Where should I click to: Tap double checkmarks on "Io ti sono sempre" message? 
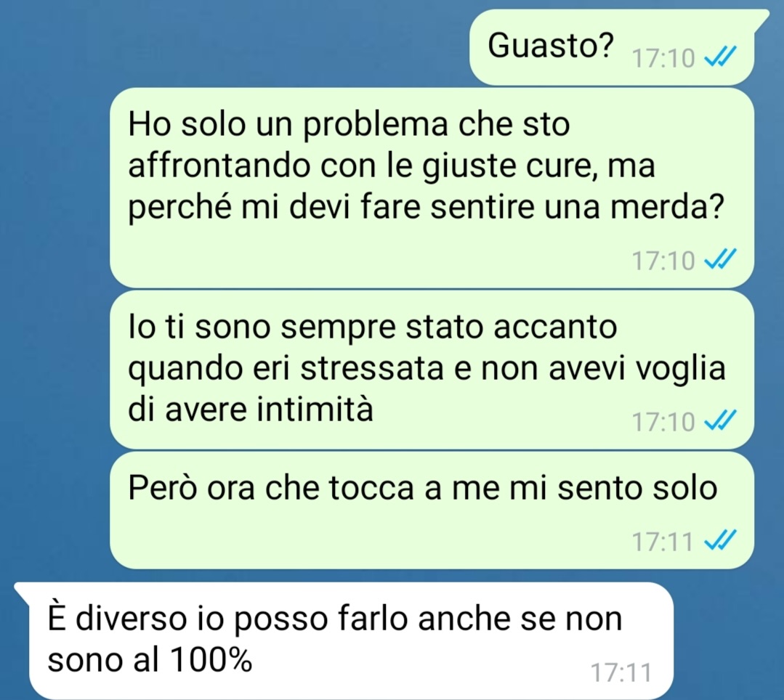tap(720, 421)
